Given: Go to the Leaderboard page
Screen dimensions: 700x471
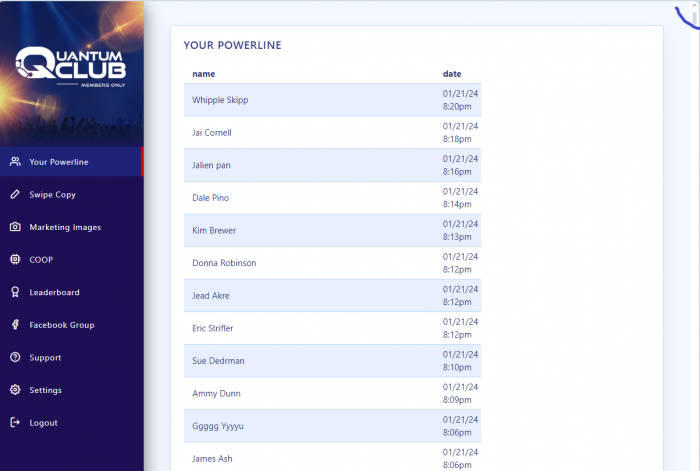Looking at the screenshot, I should 54,292.
